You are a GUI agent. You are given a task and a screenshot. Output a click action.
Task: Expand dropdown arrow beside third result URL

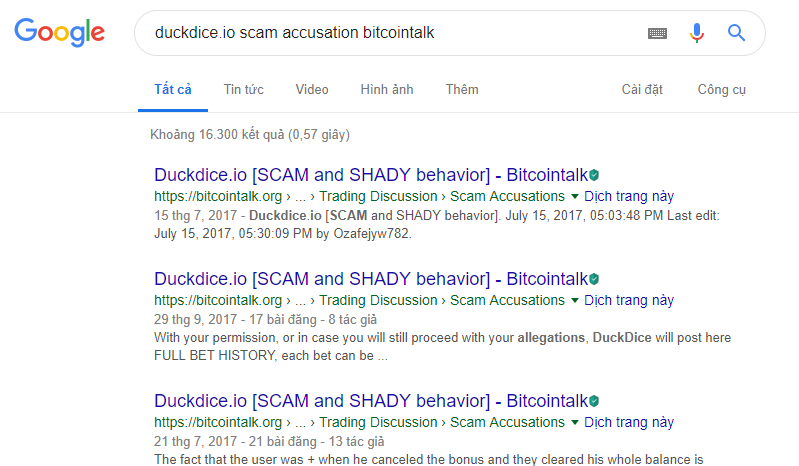pos(575,422)
